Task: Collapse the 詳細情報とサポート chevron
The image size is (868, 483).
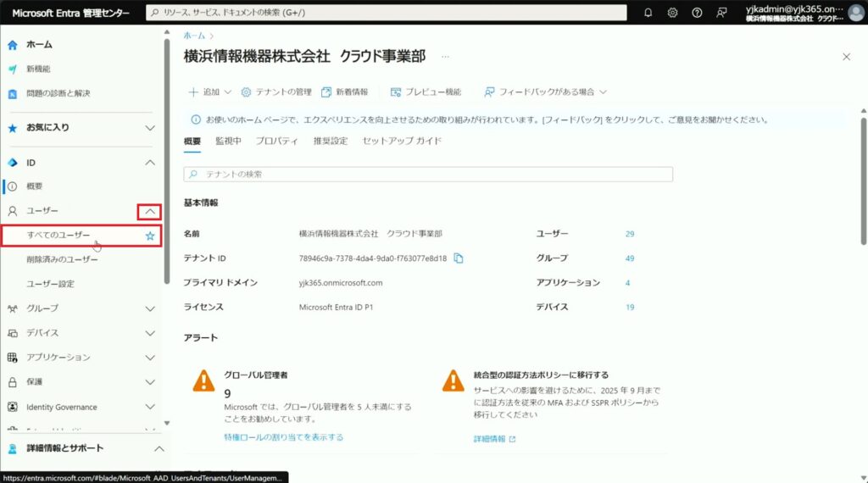Action: (x=159, y=449)
